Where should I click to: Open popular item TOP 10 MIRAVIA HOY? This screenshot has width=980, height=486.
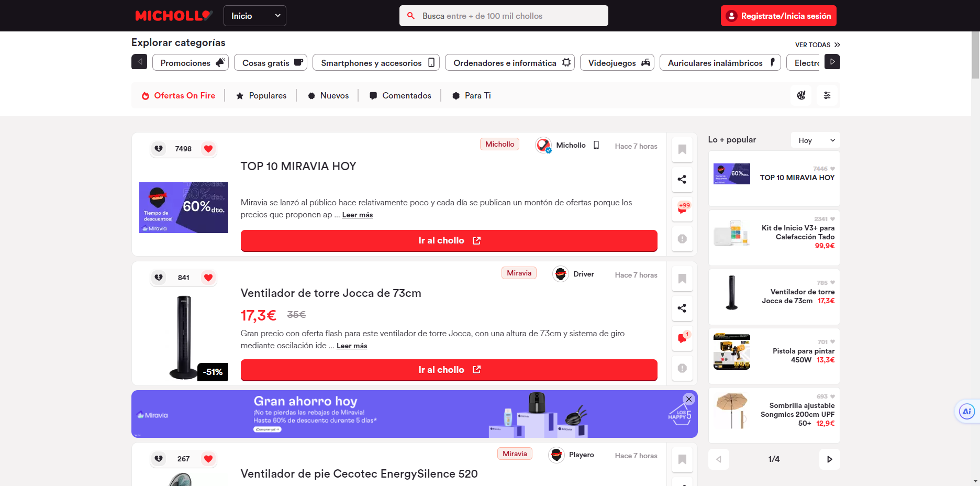(774, 179)
